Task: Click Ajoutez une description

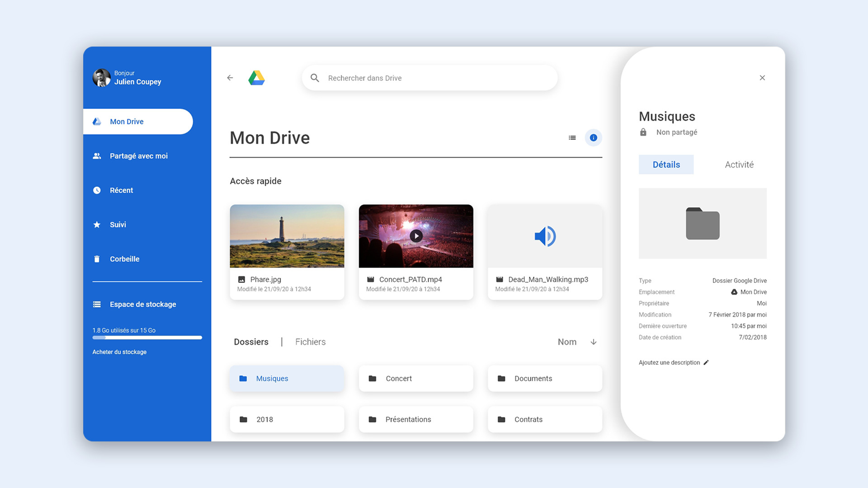Action: [x=669, y=362]
